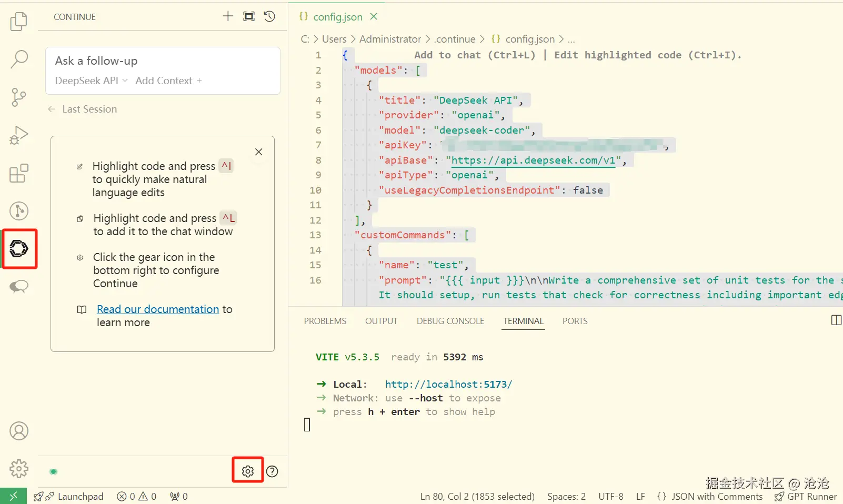Viewport: 843px width, 504px height.
Task: View Continue session history
Action: [269, 16]
